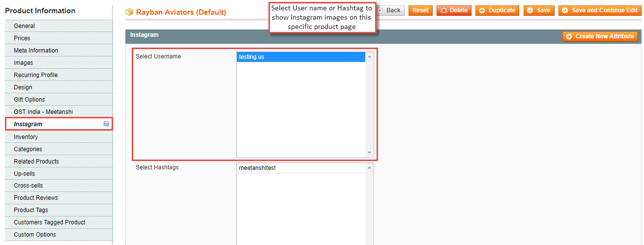
Task: Click the product box icon beside Rayban Aviators
Action: 129,12
